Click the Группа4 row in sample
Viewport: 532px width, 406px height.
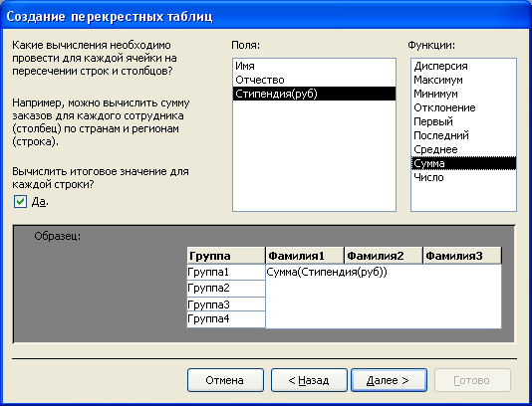(226, 319)
